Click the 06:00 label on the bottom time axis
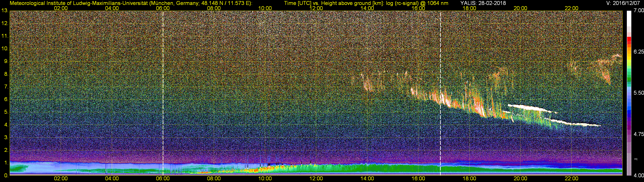This screenshot has width=644, height=182. (x=163, y=179)
